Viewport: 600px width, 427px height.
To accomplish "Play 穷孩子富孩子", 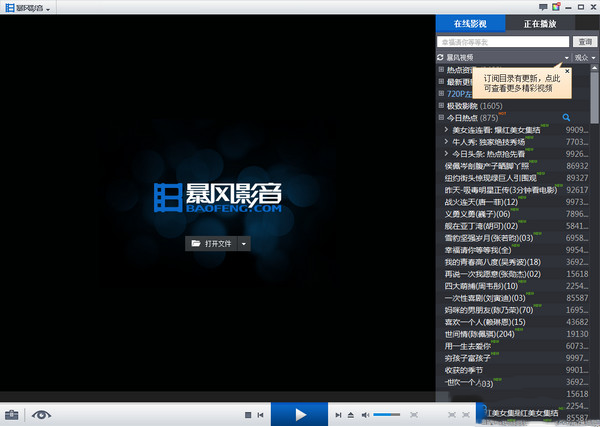I will pyautogui.click(x=468, y=358).
